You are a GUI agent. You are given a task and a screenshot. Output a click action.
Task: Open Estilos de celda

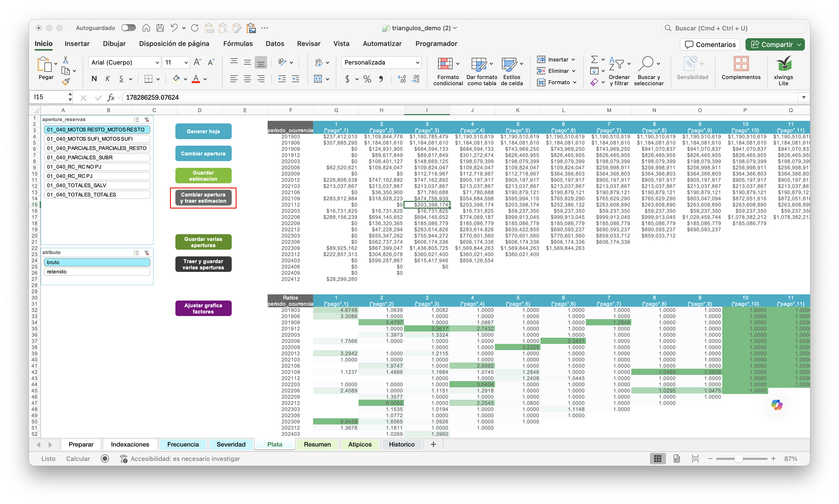point(511,71)
